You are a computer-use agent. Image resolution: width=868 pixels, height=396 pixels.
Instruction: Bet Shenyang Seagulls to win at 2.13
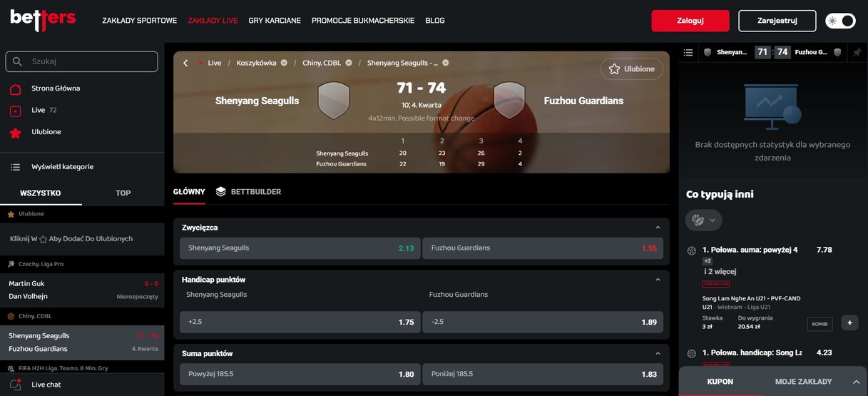pos(300,248)
